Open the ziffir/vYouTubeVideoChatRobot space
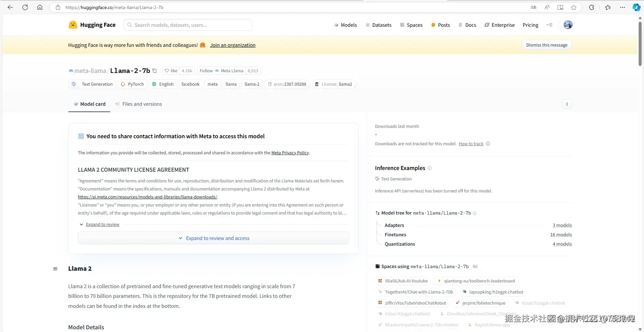Image resolution: width=644 pixels, height=332 pixels. click(x=412, y=303)
